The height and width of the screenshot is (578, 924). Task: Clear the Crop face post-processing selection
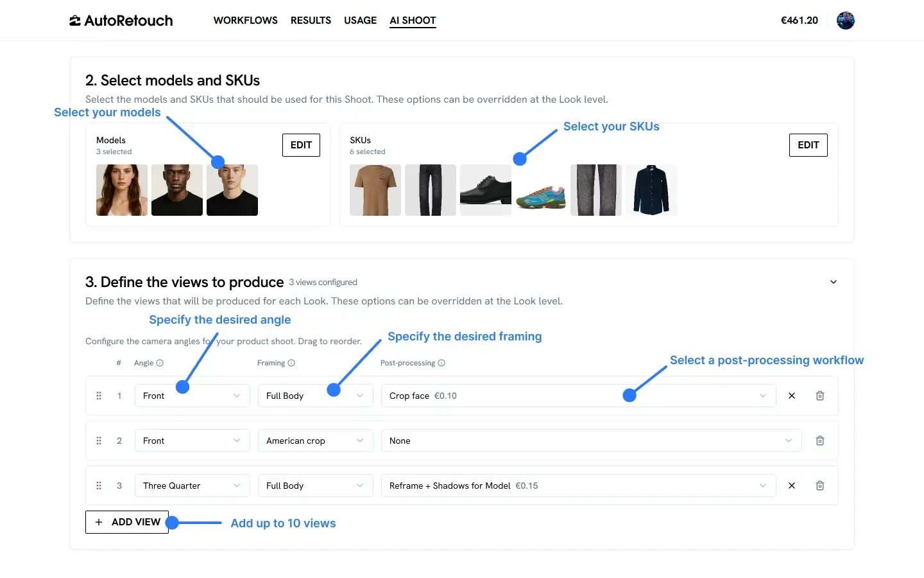pos(791,396)
